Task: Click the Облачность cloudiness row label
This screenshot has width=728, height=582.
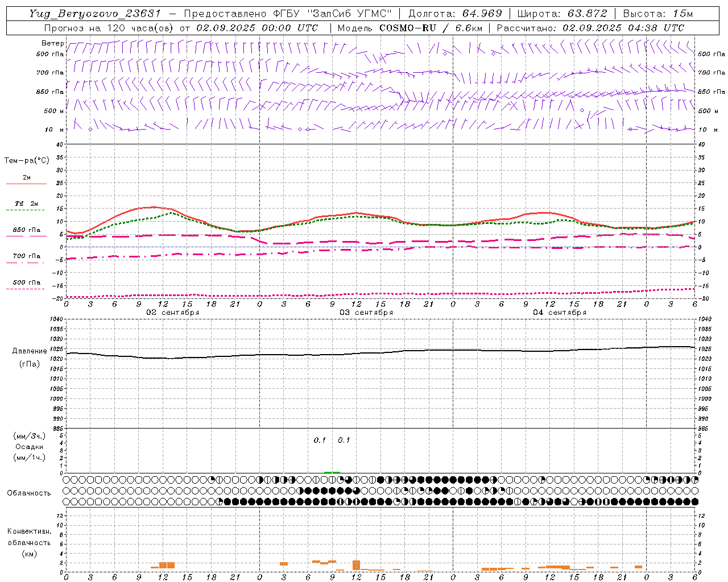Action: click(x=29, y=493)
